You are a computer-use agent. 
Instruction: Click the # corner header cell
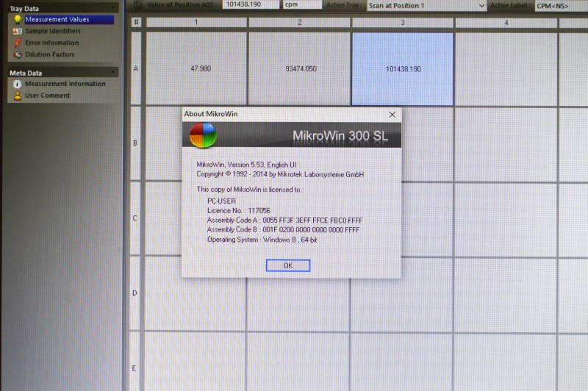pos(136,22)
